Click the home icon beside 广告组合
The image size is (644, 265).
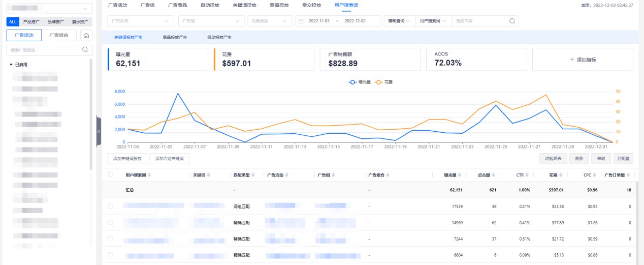click(x=86, y=36)
